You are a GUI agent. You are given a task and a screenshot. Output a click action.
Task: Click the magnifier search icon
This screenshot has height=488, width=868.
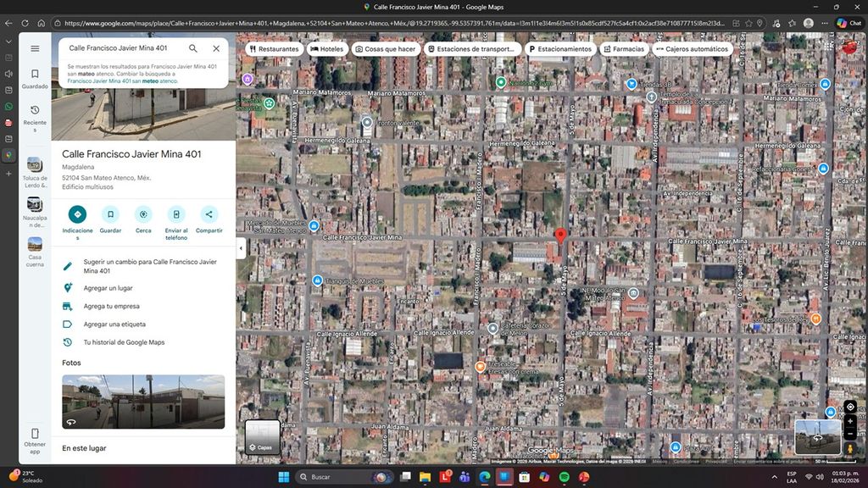pyautogui.click(x=193, y=49)
